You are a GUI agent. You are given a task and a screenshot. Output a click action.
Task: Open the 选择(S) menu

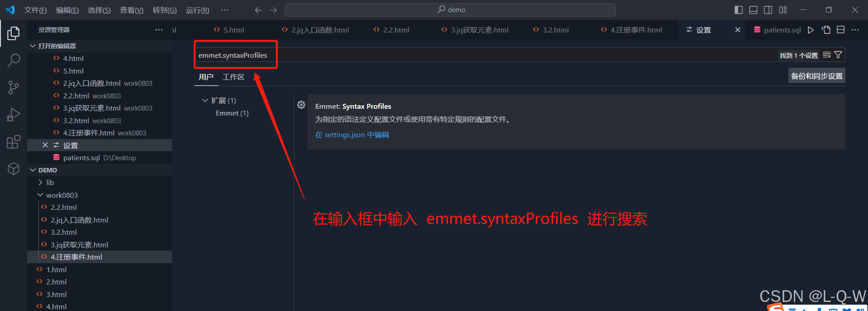(99, 10)
